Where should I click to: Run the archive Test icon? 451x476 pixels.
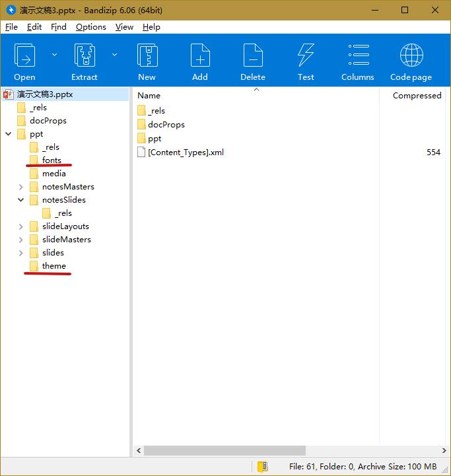pyautogui.click(x=306, y=56)
